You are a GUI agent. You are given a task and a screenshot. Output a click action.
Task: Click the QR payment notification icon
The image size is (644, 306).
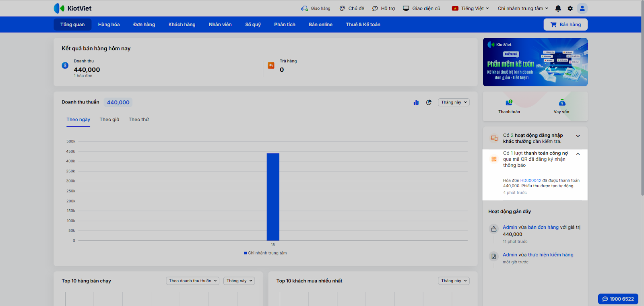(494, 159)
